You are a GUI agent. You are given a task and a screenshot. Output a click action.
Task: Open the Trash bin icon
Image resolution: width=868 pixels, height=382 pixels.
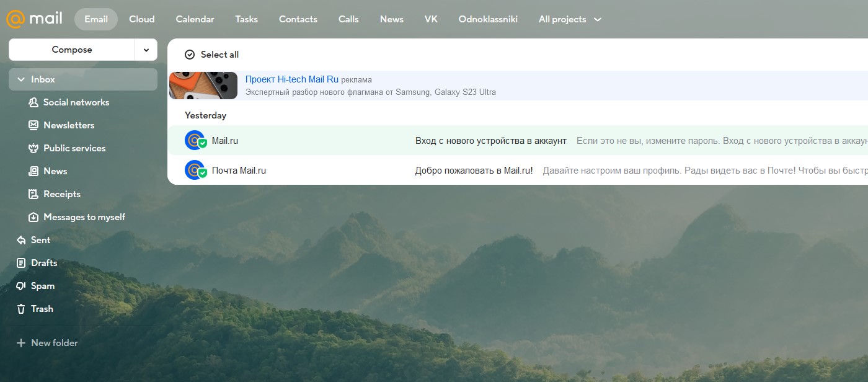pyautogui.click(x=20, y=308)
